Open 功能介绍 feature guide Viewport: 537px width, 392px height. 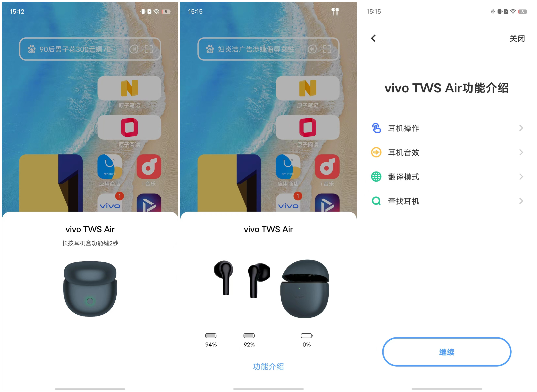pos(269,367)
